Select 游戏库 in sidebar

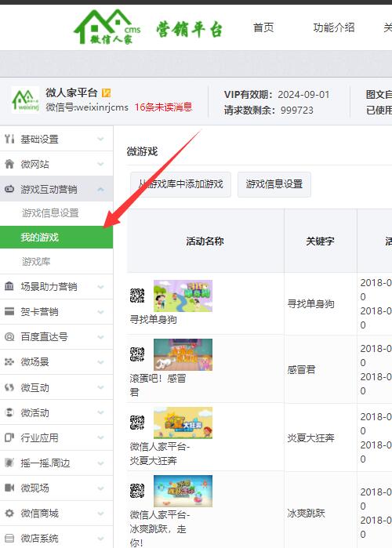36,261
